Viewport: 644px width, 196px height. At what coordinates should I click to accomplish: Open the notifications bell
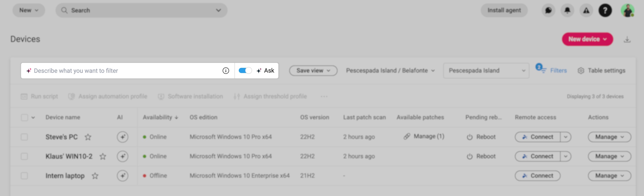(567, 11)
